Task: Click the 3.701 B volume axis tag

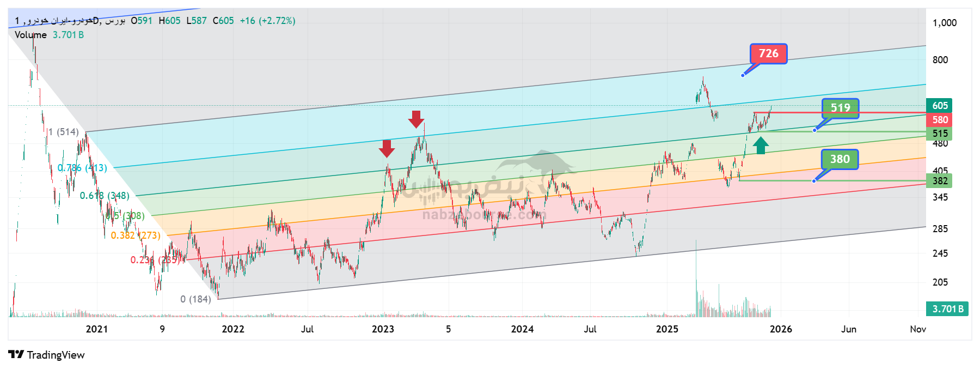Action: click(947, 309)
